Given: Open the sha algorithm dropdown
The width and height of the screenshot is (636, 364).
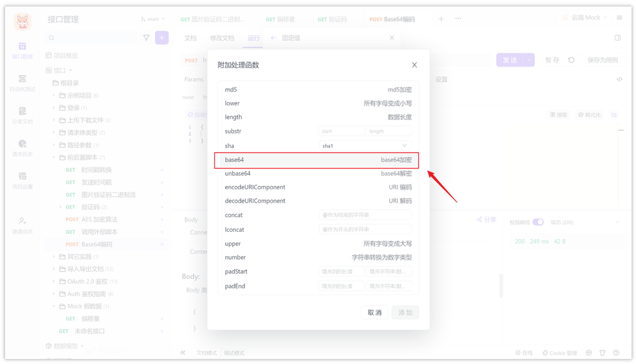Looking at the screenshot, I should (364, 145).
